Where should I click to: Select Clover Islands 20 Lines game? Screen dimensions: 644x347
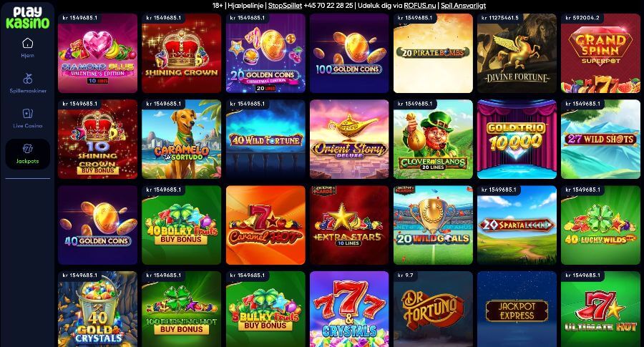click(433, 140)
